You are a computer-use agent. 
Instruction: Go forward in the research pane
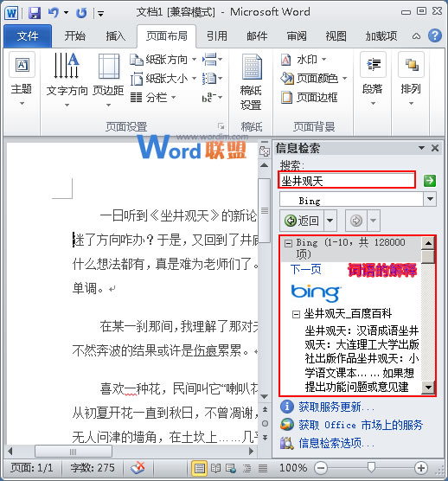click(x=356, y=221)
